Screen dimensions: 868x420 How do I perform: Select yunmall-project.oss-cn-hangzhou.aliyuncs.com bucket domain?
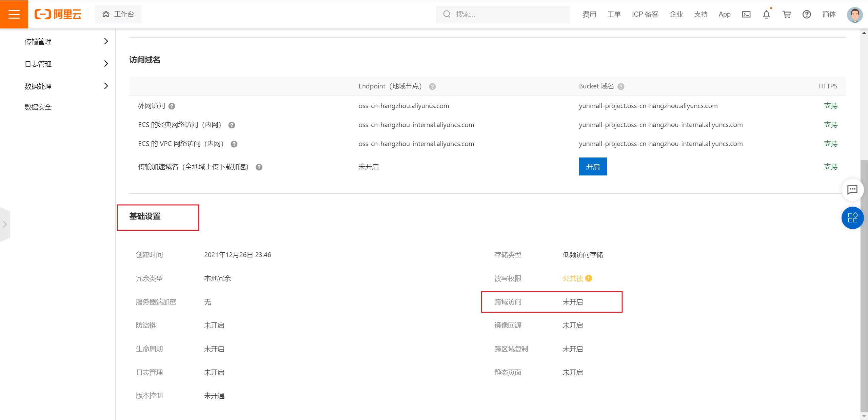tap(648, 106)
